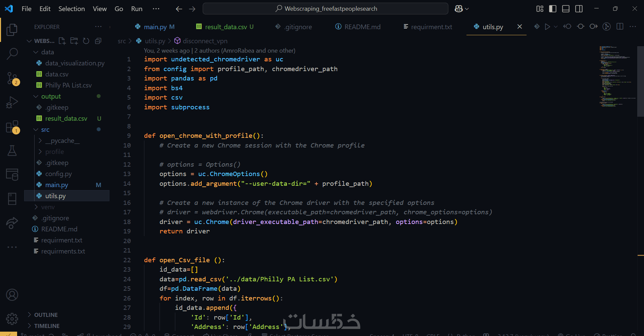
Task: Open Copilot dropdown chevron in title bar
Action: point(467,9)
